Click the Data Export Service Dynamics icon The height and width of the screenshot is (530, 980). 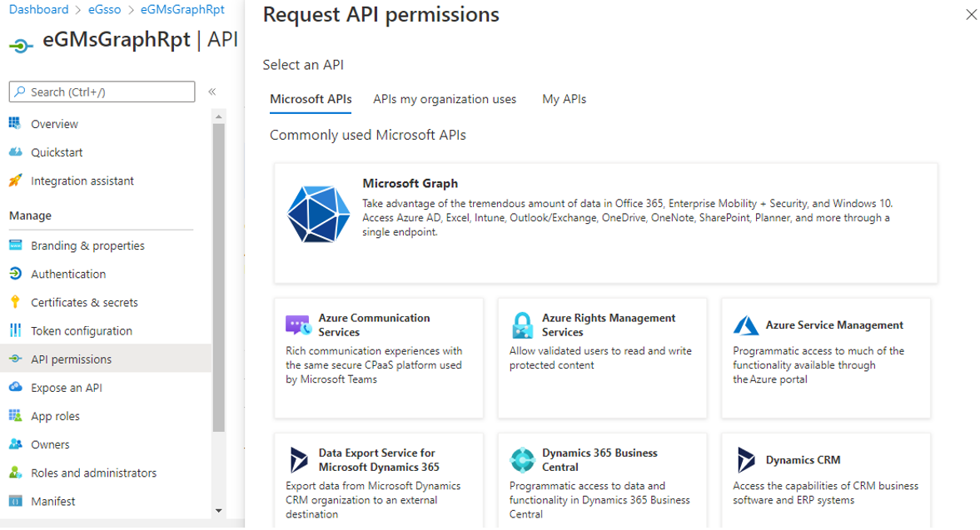click(299, 460)
